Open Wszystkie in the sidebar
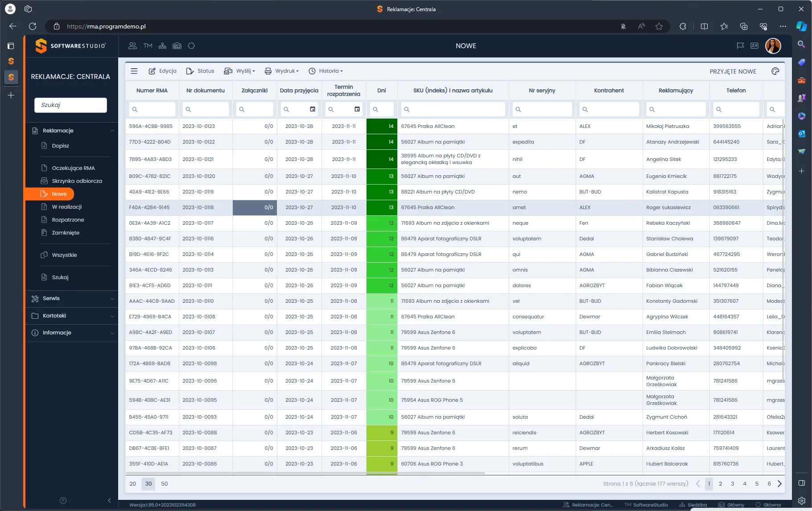This screenshot has width=812, height=511. coord(64,255)
